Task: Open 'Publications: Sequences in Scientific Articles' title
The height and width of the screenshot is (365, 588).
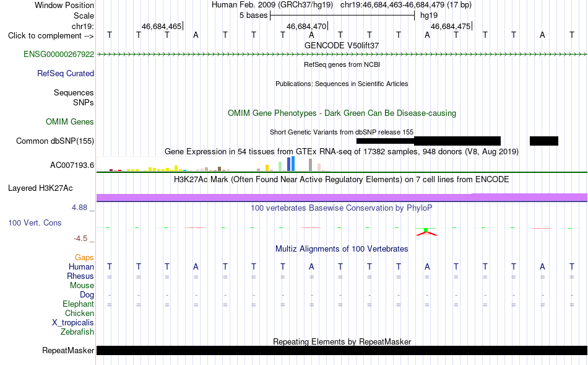Action: pos(342,84)
